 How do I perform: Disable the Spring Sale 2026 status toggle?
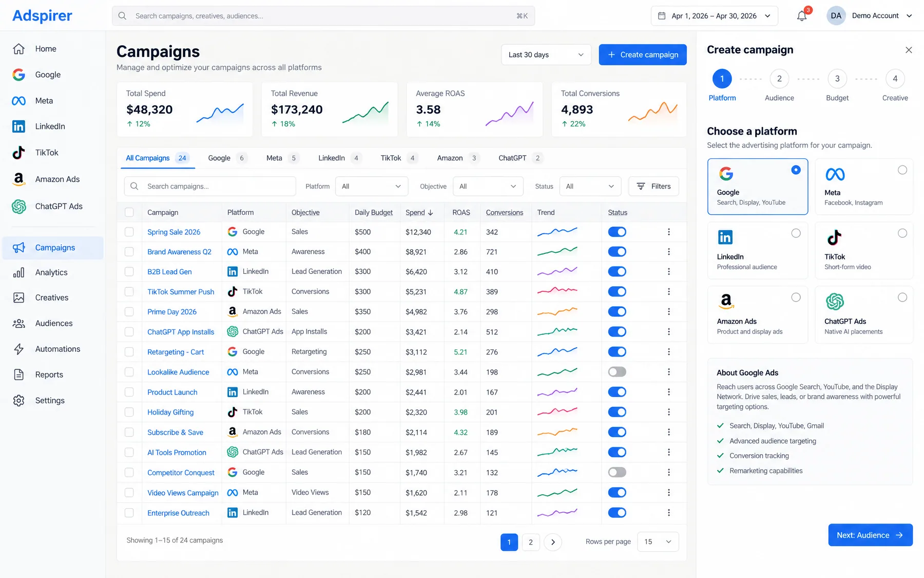617,232
